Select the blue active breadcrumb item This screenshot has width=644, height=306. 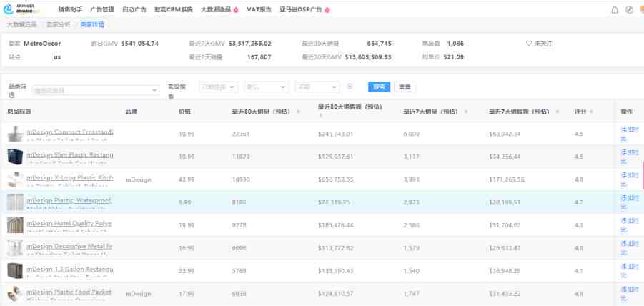click(92, 24)
